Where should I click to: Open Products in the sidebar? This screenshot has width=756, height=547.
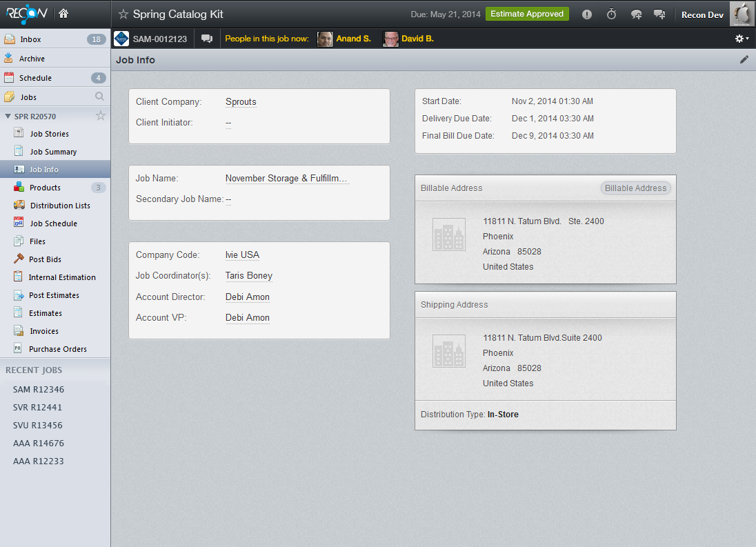point(55,188)
